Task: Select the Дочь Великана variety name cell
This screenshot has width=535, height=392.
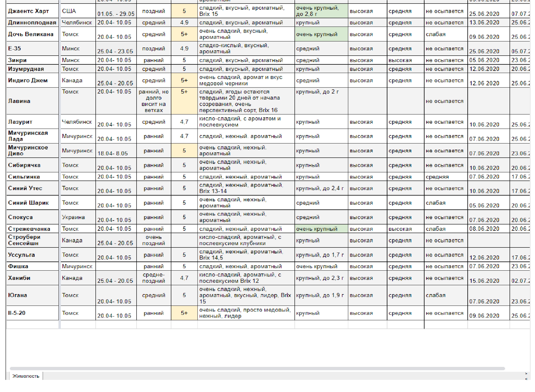Action: point(32,34)
